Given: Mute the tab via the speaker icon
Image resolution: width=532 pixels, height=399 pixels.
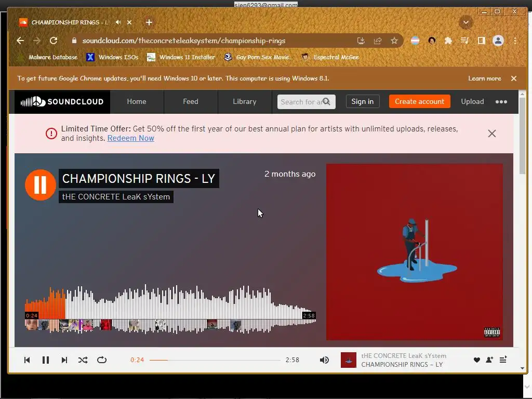Looking at the screenshot, I should pyautogui.click(x=118, y=22).
